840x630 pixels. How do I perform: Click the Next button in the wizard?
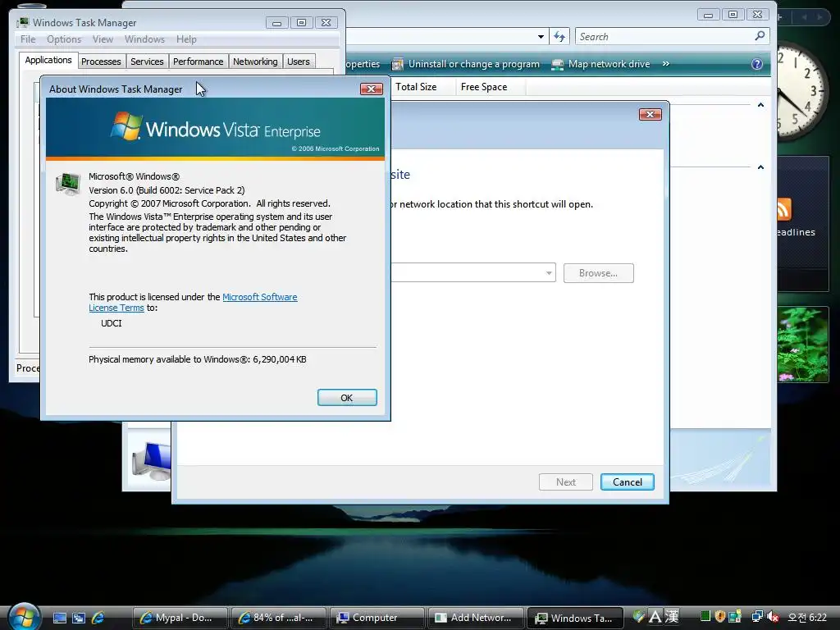point(566,482)
